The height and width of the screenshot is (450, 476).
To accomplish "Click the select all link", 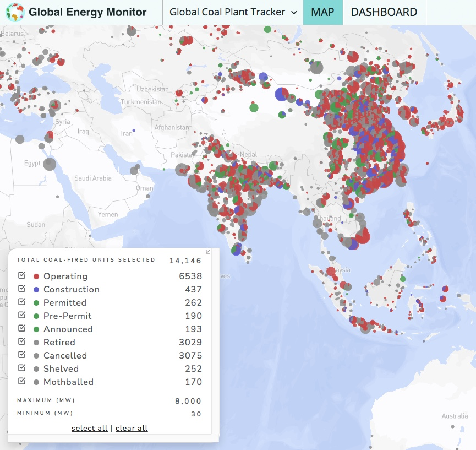I will point(90,428).
